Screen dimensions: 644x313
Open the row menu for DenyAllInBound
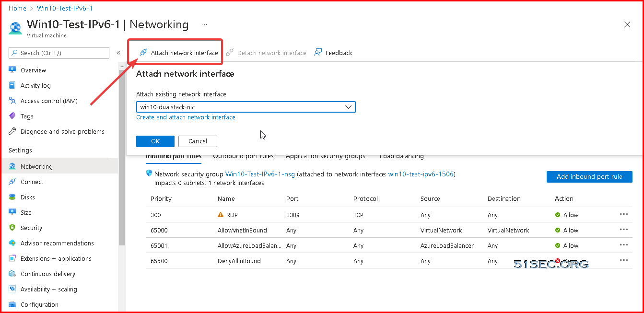624,260
